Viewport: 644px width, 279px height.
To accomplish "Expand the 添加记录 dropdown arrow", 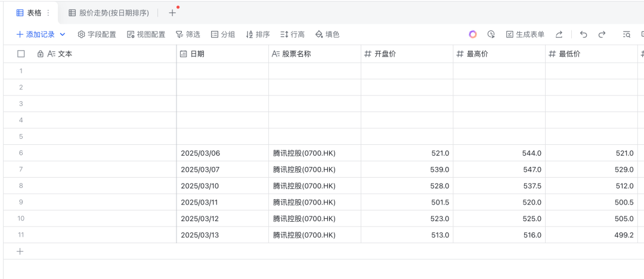I will (x=63, y=35).
